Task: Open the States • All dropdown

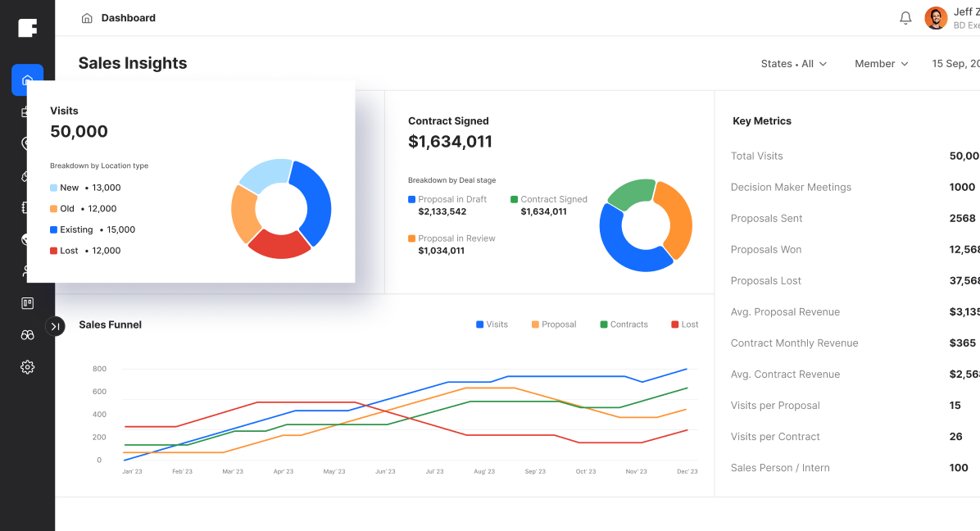Action: click(x=793, y=64)
